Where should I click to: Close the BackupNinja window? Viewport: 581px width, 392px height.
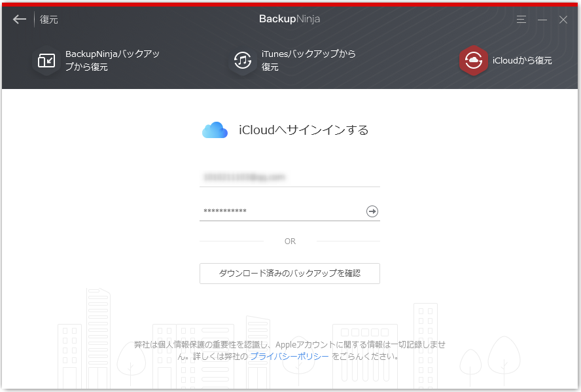[563, 20]
